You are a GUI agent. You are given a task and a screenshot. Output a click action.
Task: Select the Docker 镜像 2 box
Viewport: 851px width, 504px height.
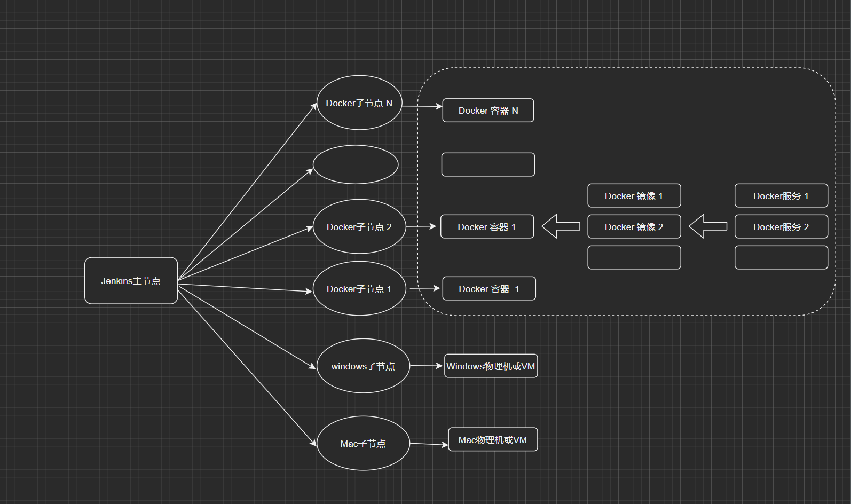[634, 226]
